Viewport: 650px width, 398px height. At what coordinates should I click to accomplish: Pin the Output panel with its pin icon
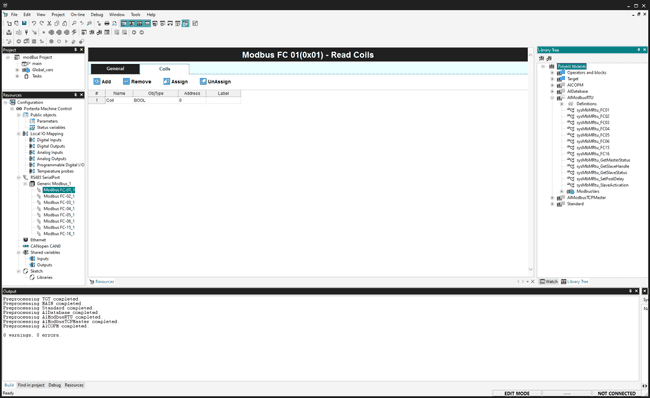[631, 291]
